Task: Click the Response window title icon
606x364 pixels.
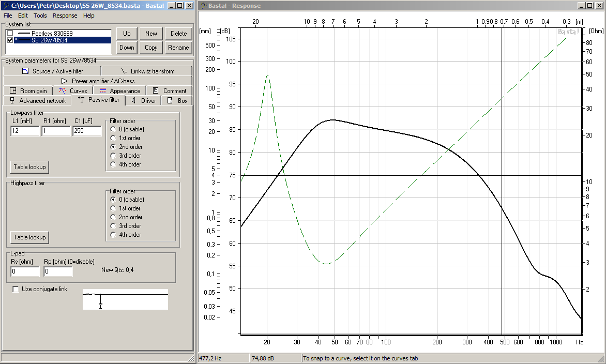Action: pos(204,5)
